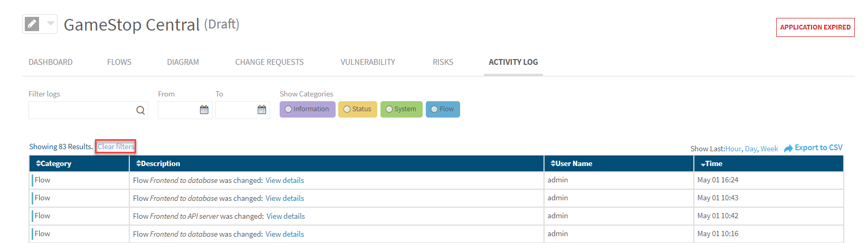Toggle the System category filter
Screen dimensions: 868x243
pos(401,109)
